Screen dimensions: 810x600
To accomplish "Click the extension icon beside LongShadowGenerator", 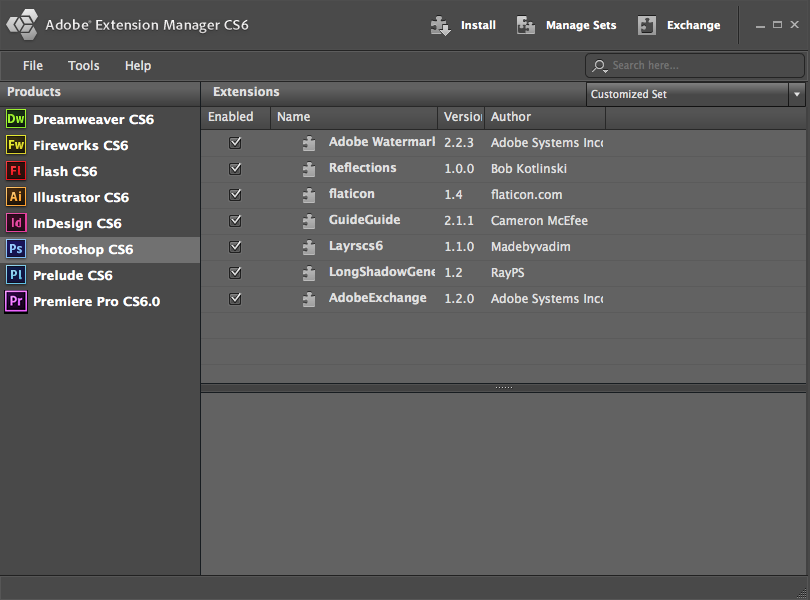I will click(309, 273).
